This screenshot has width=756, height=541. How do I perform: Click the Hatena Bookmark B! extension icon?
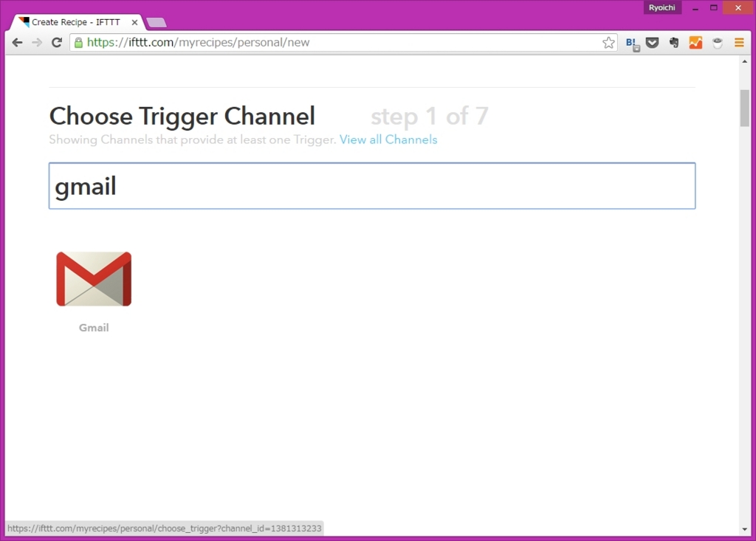tap(632, 44)
